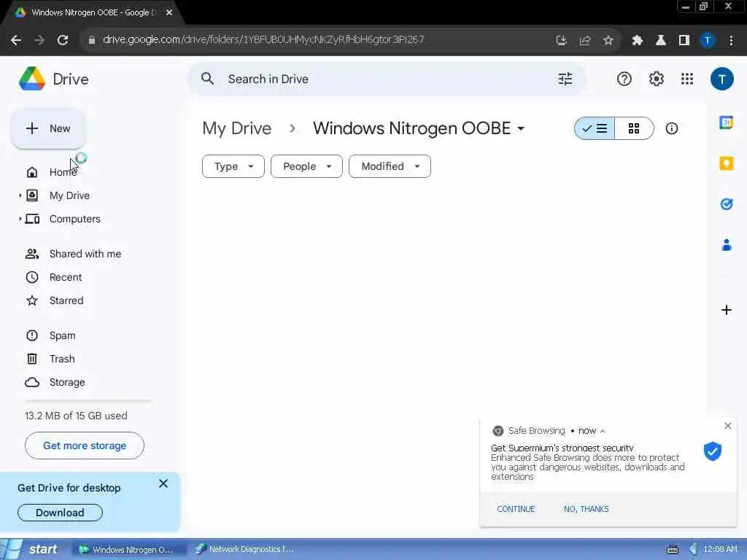
Task: Dismiss Get Drive for desktop banner
Action: pyautogui.click(x=163, y=484)
